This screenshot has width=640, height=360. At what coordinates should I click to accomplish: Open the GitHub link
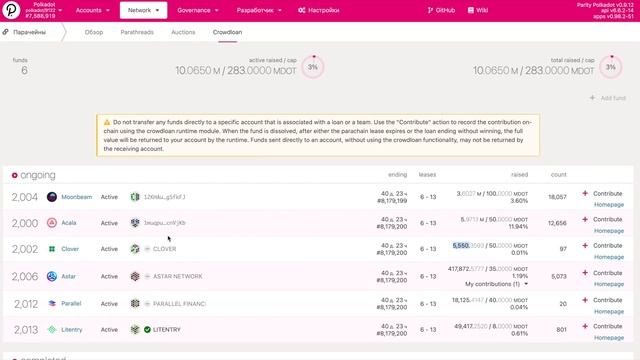(x=441, y=10)
